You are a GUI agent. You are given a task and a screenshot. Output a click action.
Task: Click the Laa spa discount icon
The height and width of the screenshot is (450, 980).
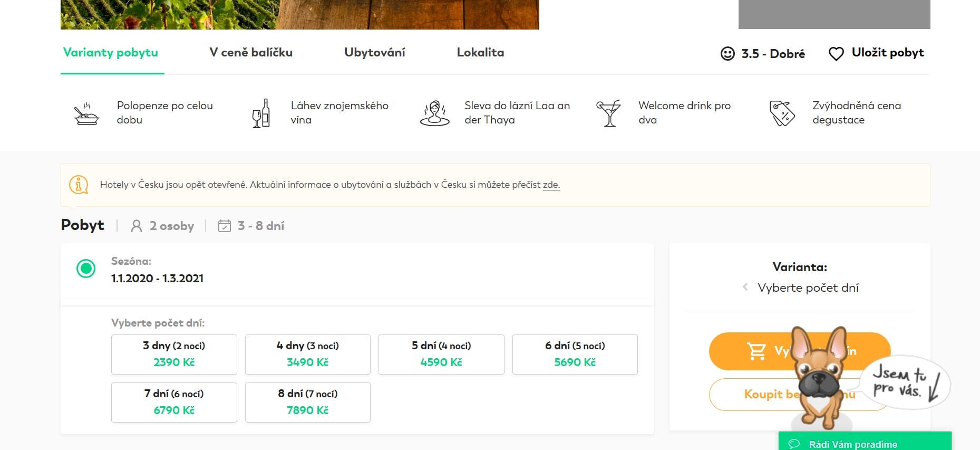coord(435,113)
